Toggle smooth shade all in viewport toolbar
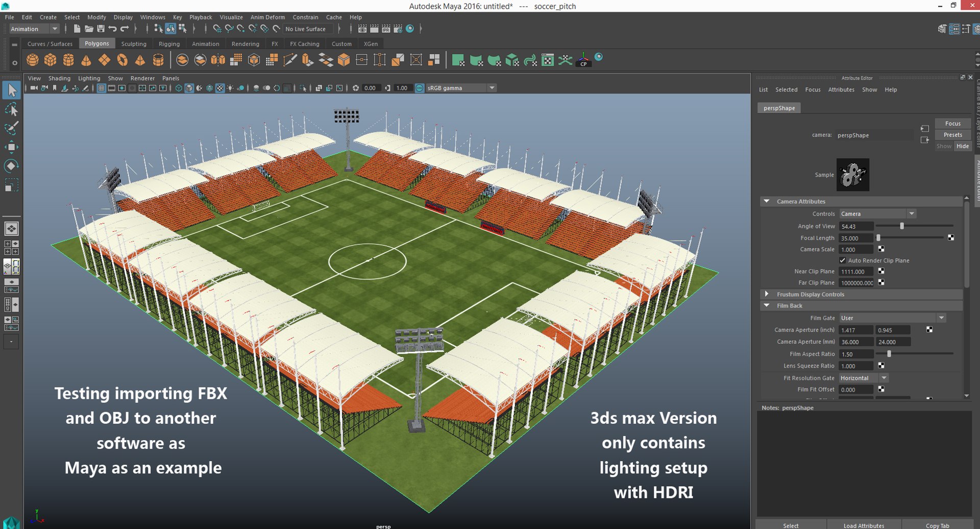The image size is (980, 529). tap(189, 88)
